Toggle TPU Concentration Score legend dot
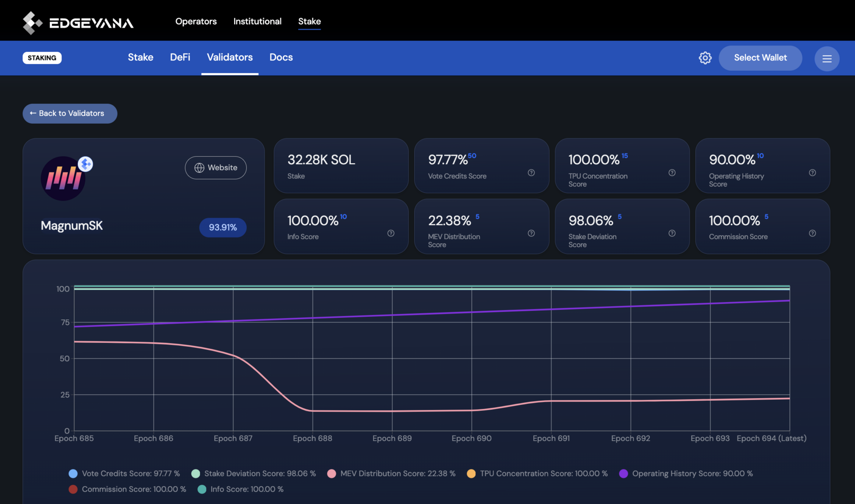The image size is (855, 504). 471,473
